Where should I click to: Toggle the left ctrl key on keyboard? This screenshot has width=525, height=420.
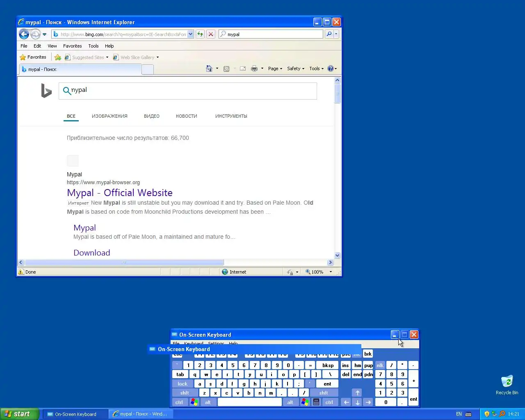tap(179, 402)
